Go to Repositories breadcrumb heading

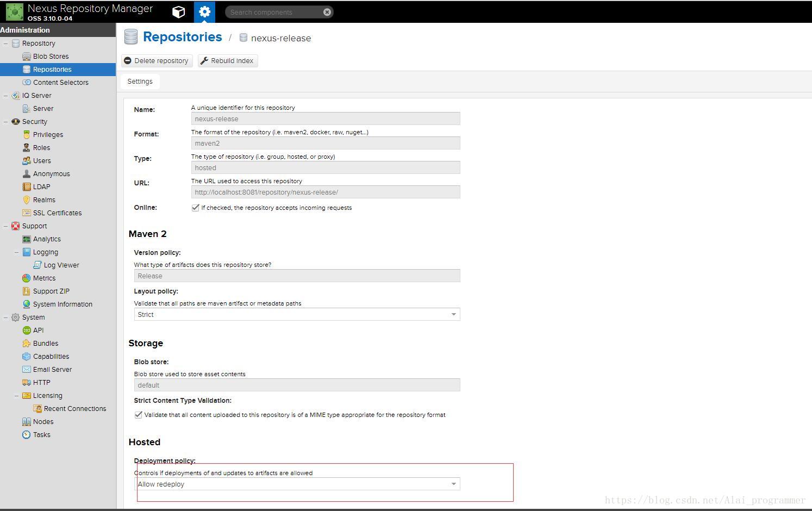coord(182,37)
